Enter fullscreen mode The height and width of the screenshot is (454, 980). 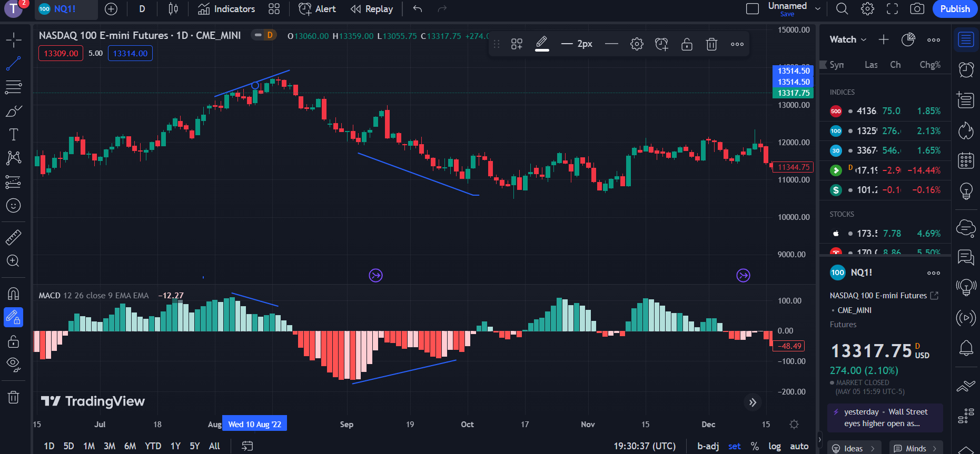point(892,9)
